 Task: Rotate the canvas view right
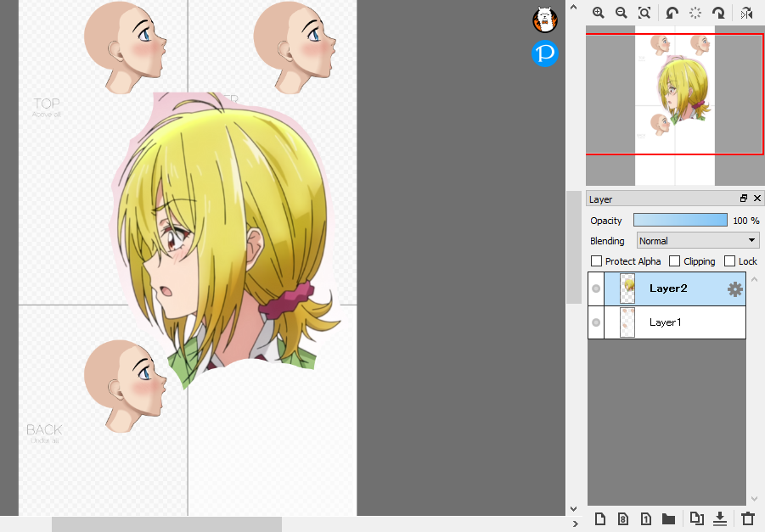pyautogui.click(x=718, y=13)
